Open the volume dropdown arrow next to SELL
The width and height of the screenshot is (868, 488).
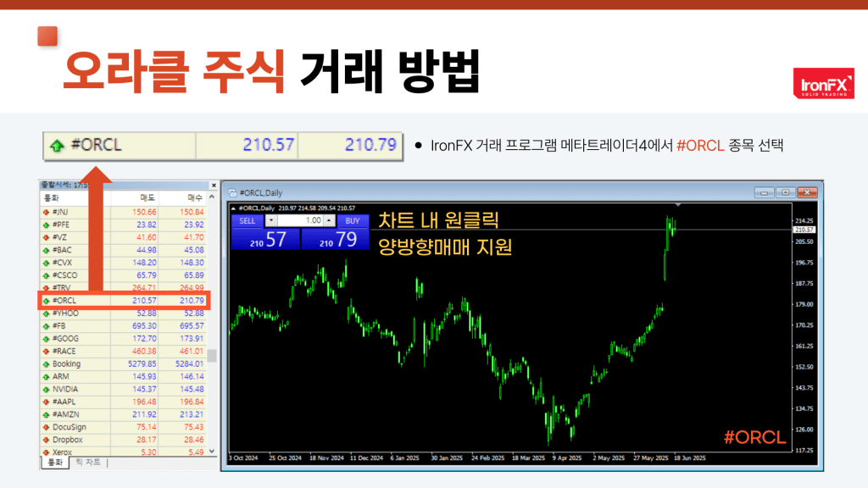coord(270,220)
